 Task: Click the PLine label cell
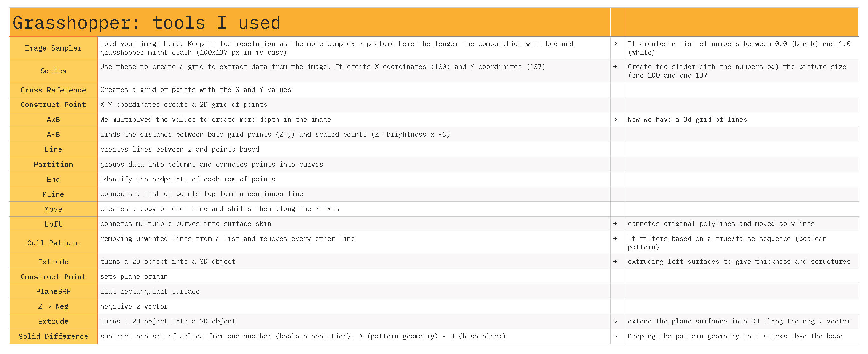point(53,194)
